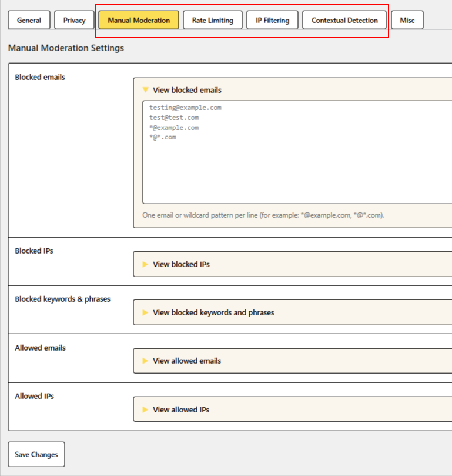452x476 pixels.
Task: Collapse the View blocked emails section
Action: (x=187, y=90)
